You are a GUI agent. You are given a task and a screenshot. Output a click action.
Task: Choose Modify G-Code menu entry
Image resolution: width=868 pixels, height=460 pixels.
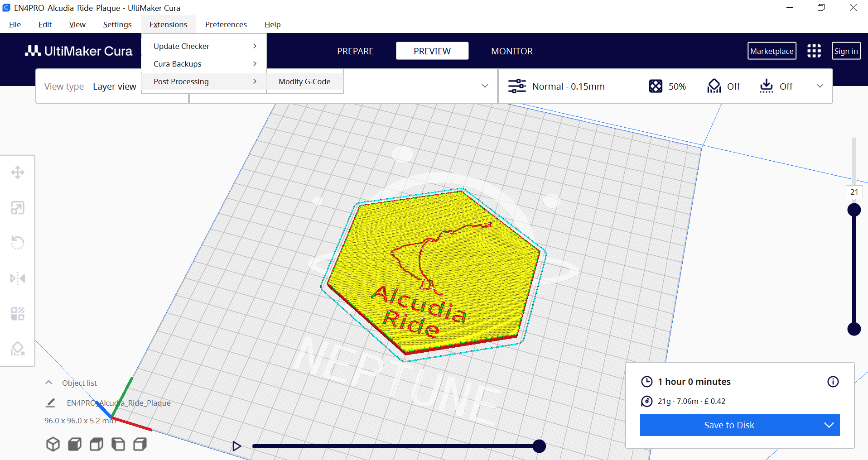click(304, 81)
